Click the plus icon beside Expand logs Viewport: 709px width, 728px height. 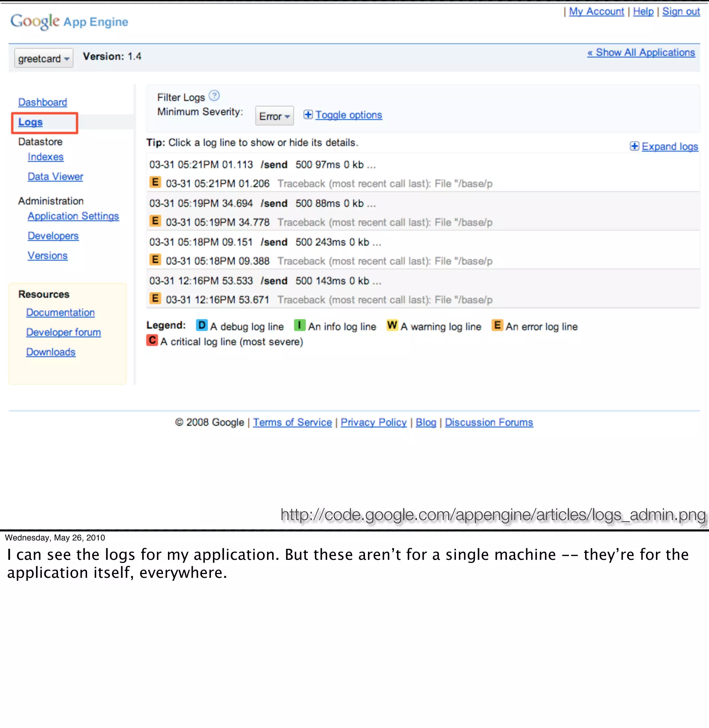point(635,146)
